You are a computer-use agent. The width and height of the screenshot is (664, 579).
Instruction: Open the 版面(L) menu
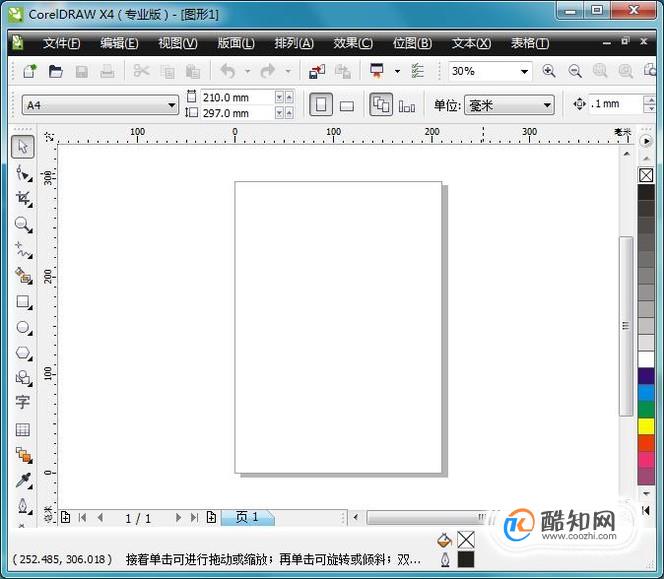click(236, 43)
